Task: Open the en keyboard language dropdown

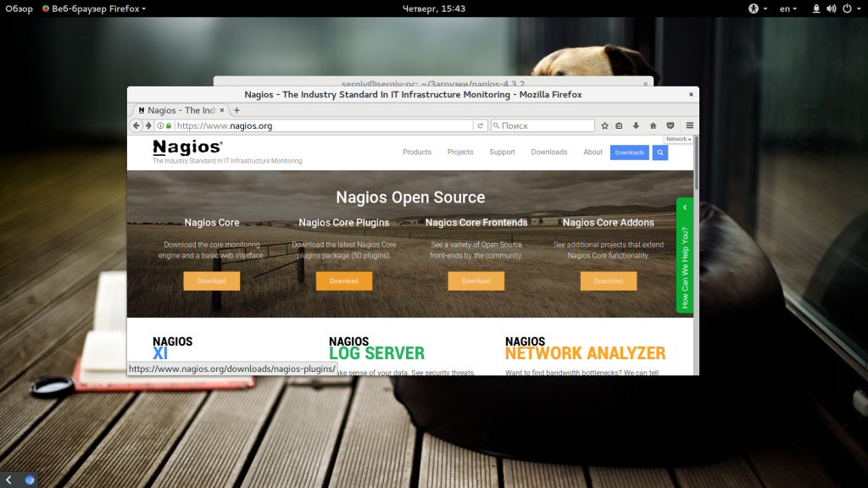Action: pos(788,8)
